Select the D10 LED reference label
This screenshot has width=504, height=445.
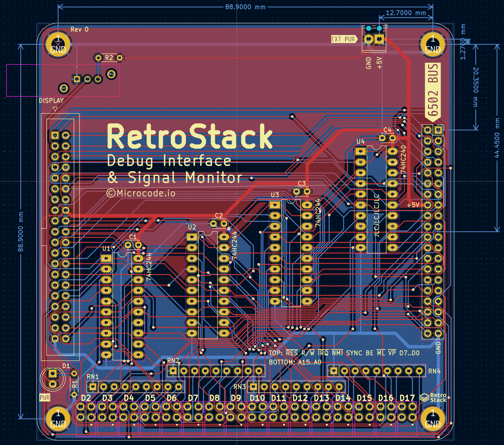tap(257, 398)
